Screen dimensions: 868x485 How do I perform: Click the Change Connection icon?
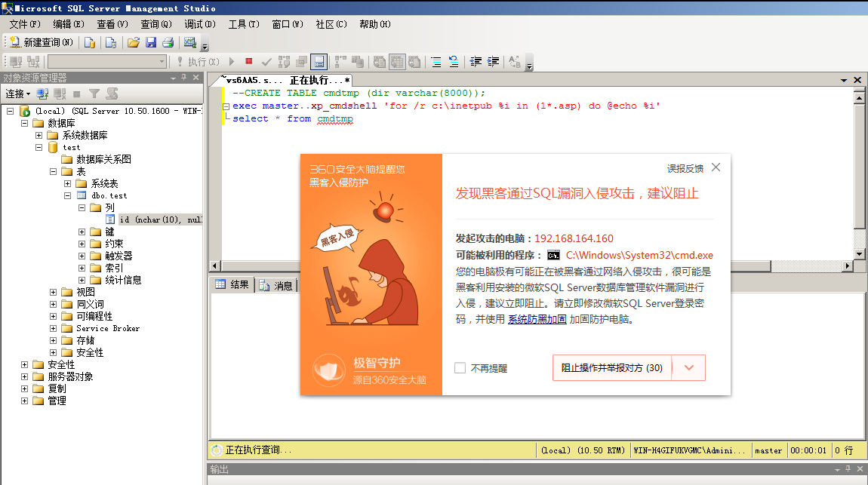click(34, 62)
